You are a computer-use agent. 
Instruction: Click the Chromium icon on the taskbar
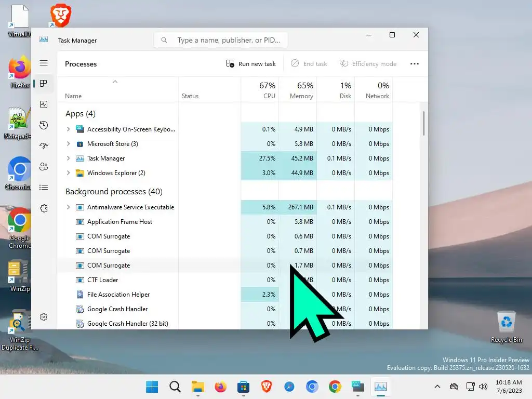pyautogui.click(x=312, y=387)
